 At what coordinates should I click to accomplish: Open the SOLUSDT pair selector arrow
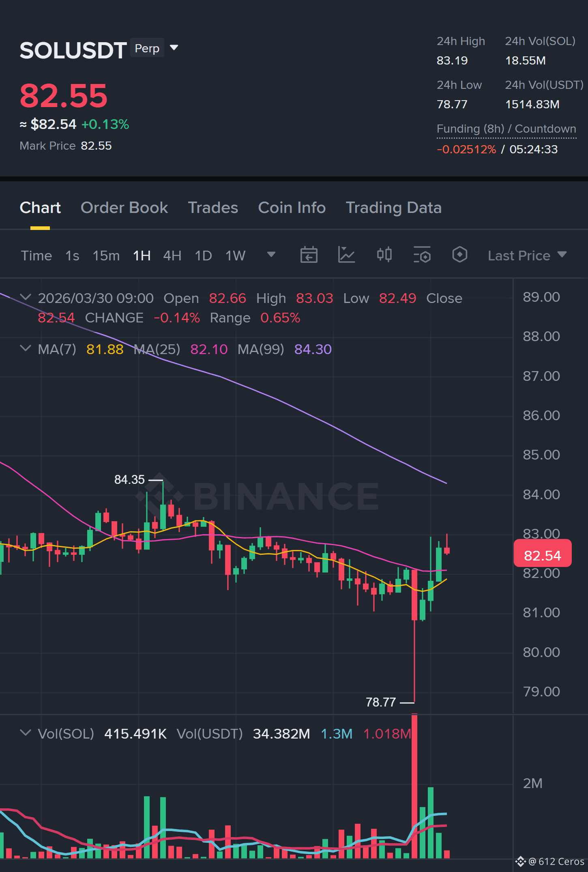tap(174, 48)
